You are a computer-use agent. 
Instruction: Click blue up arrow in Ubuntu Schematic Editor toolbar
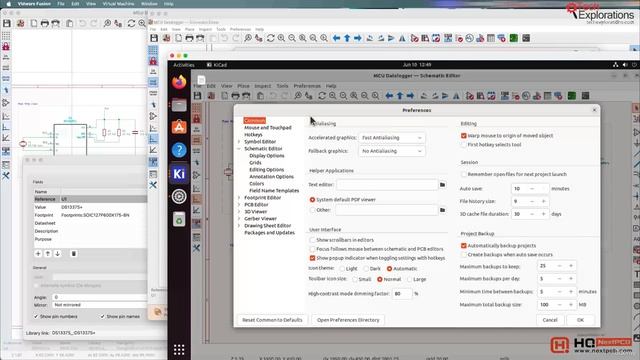click(x=400, y=96)
